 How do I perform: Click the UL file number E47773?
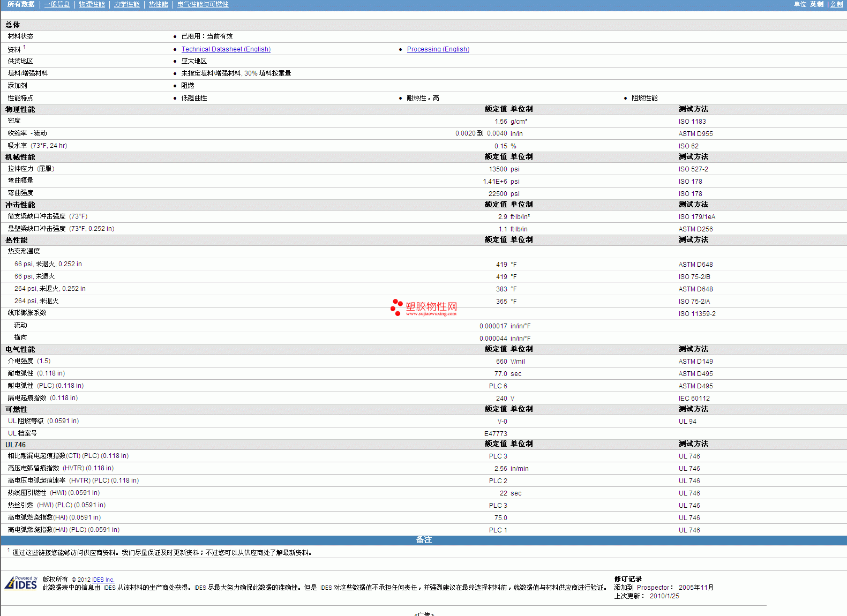click(495, 434)
